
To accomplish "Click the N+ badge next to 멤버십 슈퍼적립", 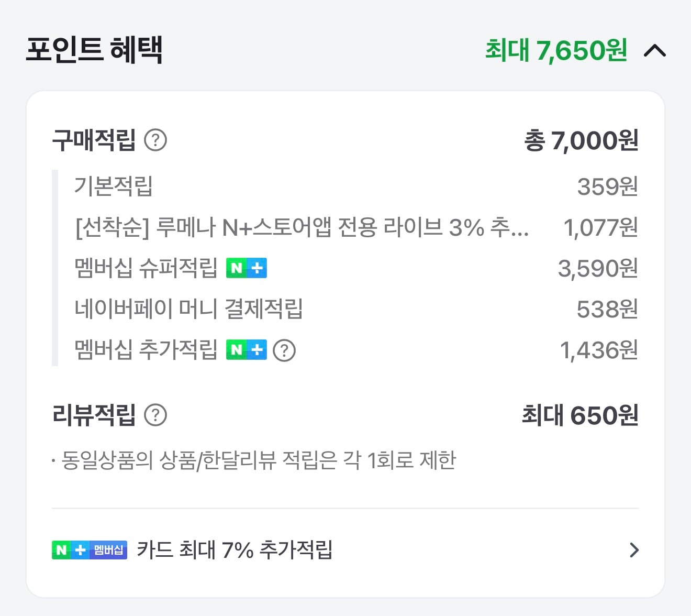I will coord(247,268).
